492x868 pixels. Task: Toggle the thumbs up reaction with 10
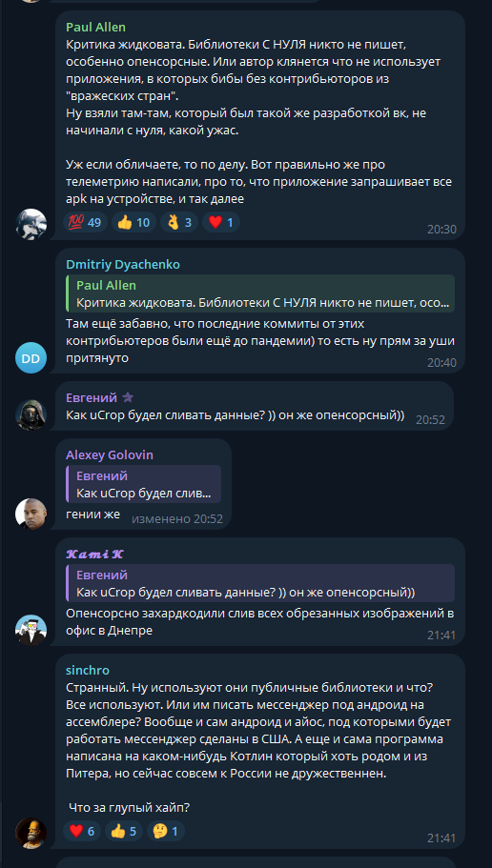click(133, 223)
